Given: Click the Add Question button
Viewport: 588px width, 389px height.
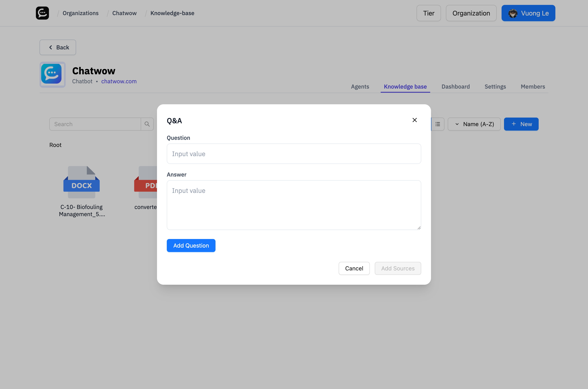Looking at the screenshot, I should tap(191, 245).
